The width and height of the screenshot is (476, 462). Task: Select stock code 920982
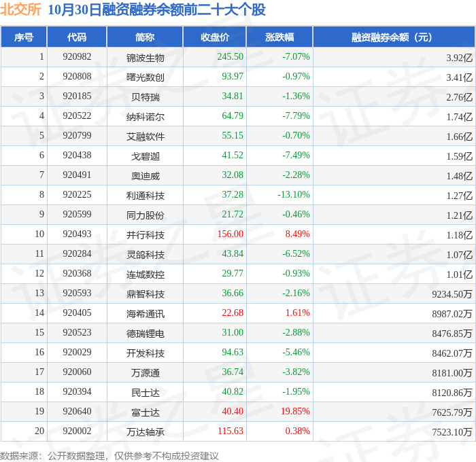click(77, 56)
